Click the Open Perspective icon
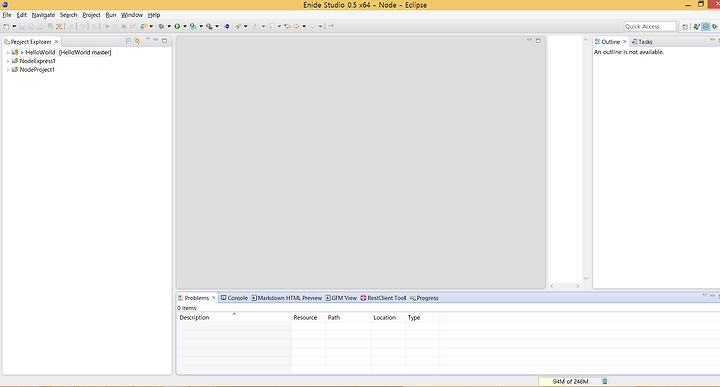 coord(685,27)
